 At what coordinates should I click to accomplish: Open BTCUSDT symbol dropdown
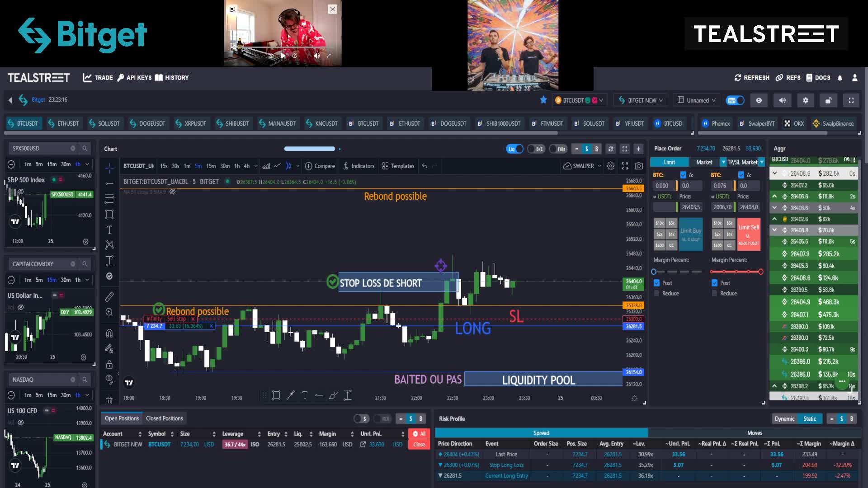[x=579, y=100]
